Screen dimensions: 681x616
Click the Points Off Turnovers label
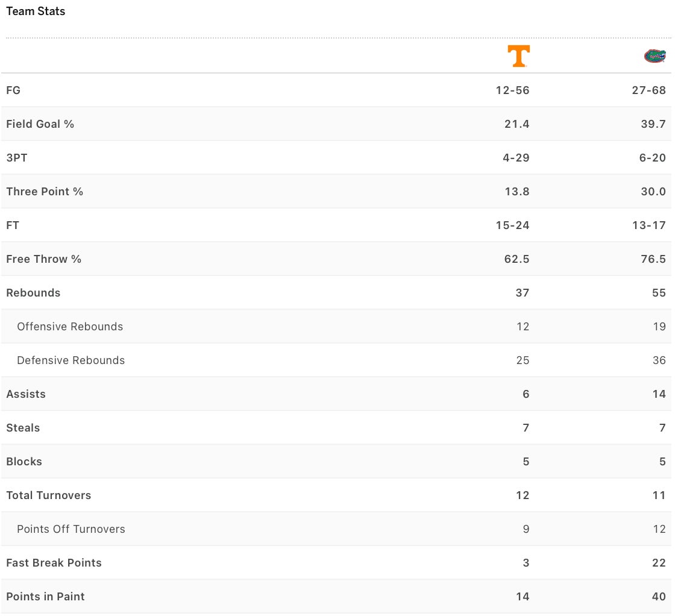71,529
